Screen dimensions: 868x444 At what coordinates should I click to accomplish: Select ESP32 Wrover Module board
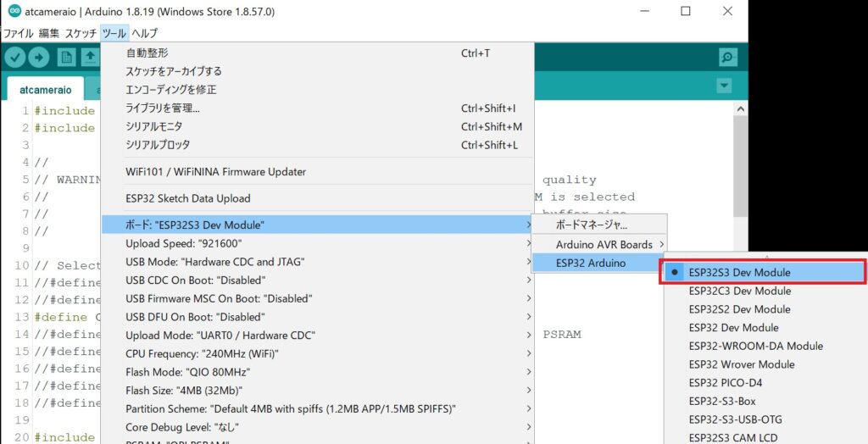click(x=765, y=364)
